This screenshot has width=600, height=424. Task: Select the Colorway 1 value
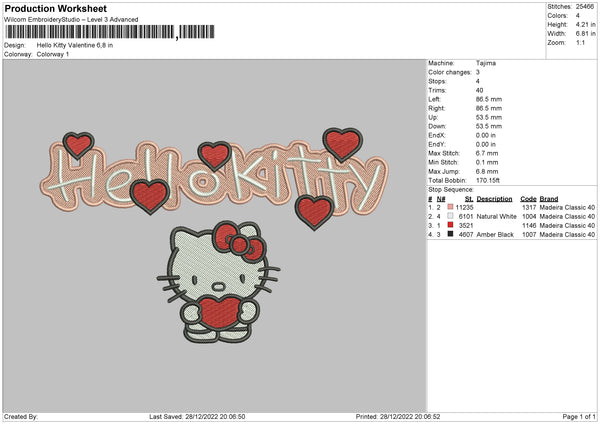tap(53, 54)
